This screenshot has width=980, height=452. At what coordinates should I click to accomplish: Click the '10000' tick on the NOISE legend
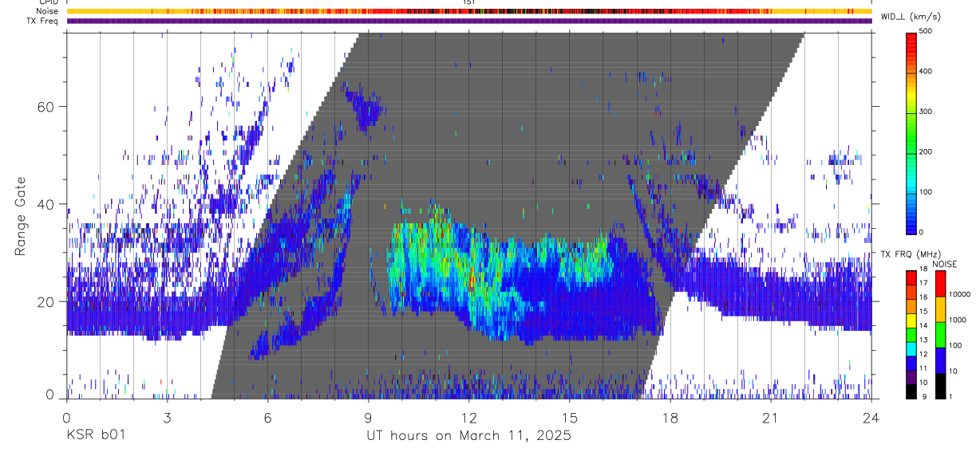pyautogui.click(x=961, y=294)
